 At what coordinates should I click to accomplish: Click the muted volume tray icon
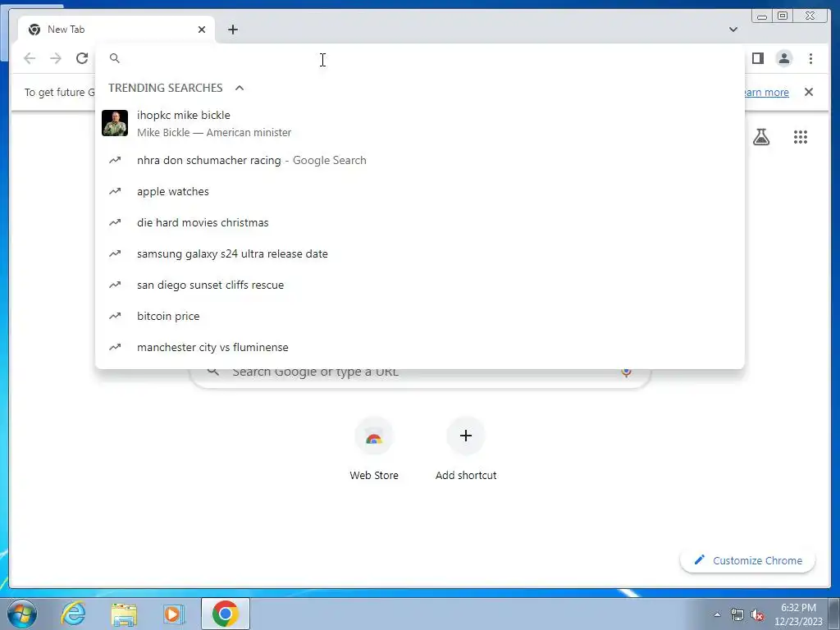pos(757,615)
